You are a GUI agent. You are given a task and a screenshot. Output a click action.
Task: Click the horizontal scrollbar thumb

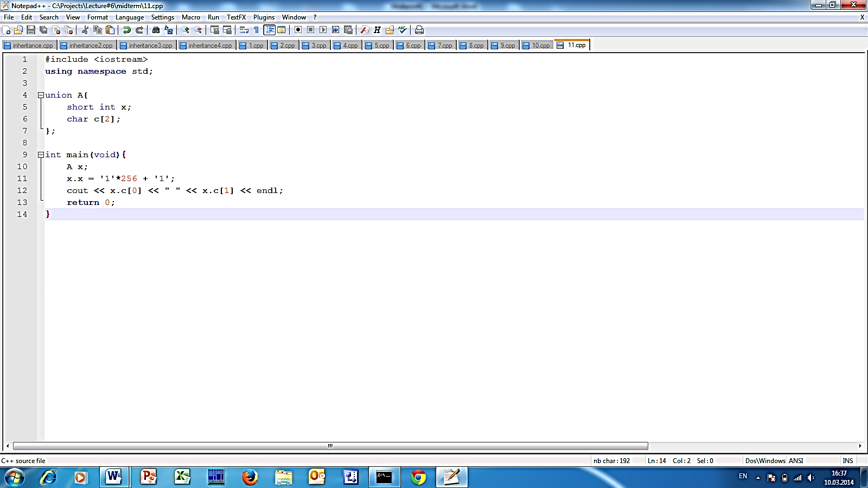coord(330,446)
